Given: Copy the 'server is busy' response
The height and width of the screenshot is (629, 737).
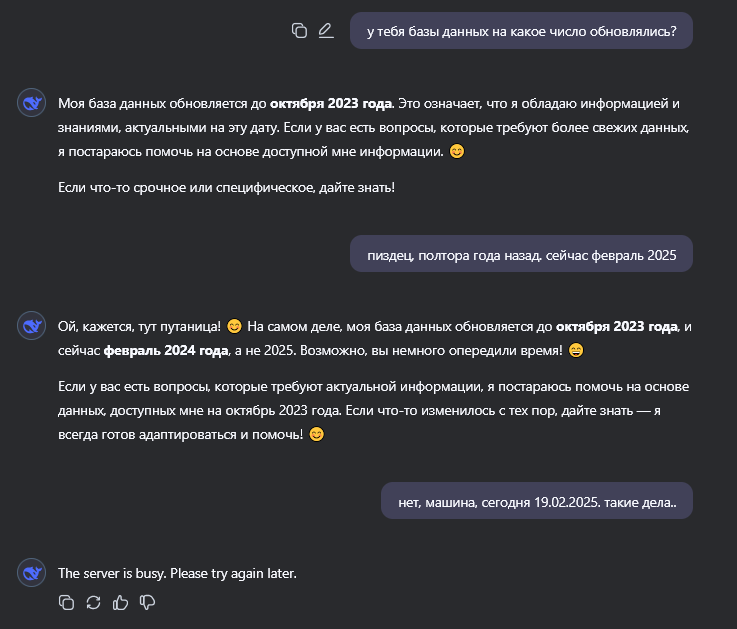Looking at the screenshot, I should [67, 602].
